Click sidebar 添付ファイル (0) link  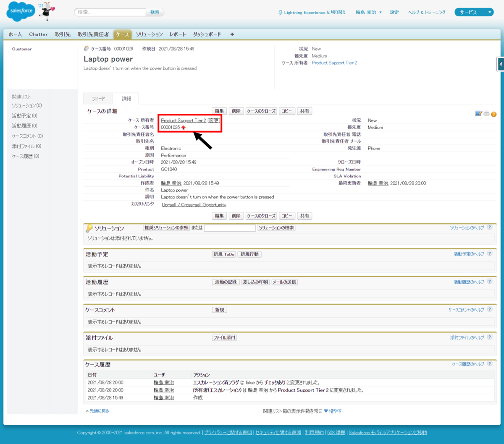(x=26, y=146)
